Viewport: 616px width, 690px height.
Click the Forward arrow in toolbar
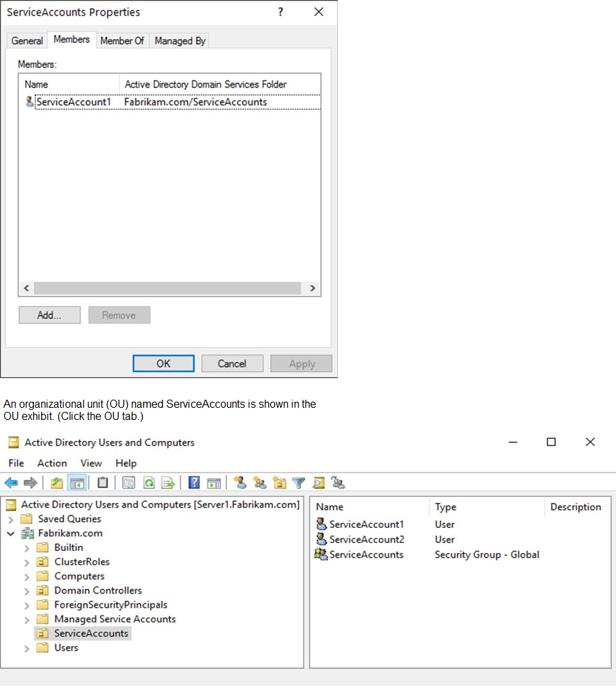pos(30,483)
